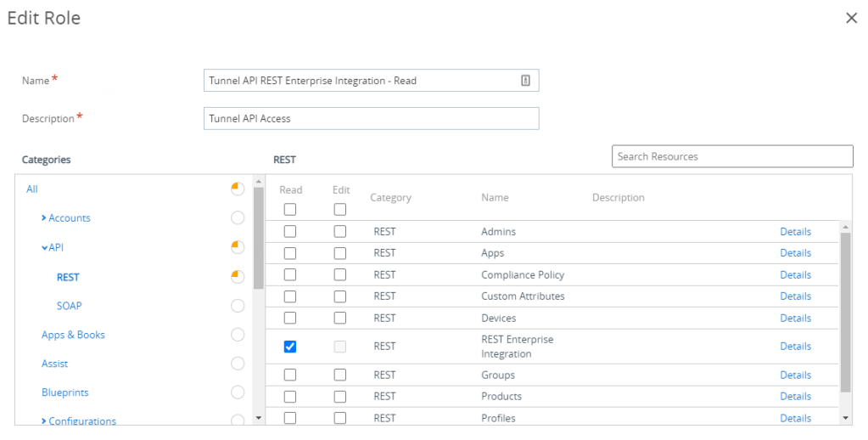Click the contact card icon in Name field
Viewport: 868px width, 440px height.
[525, 81]
